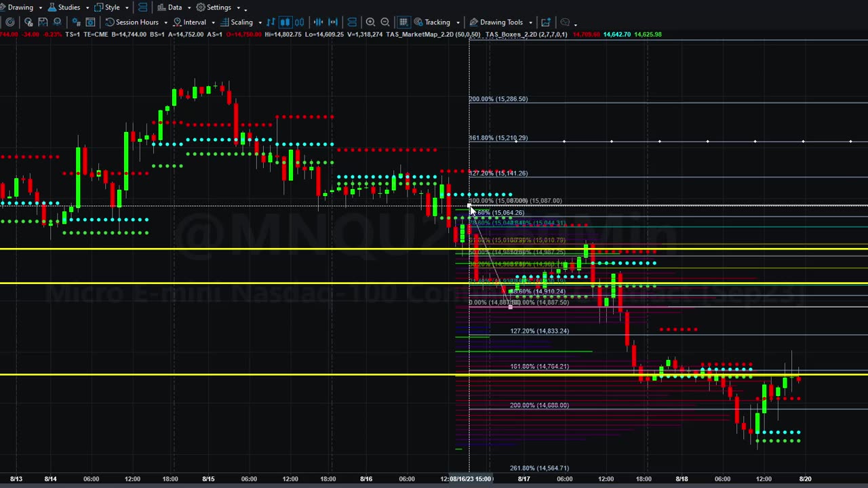
Task: Click the gear-and-hash settings icon
Action: (x=76, y=22)
